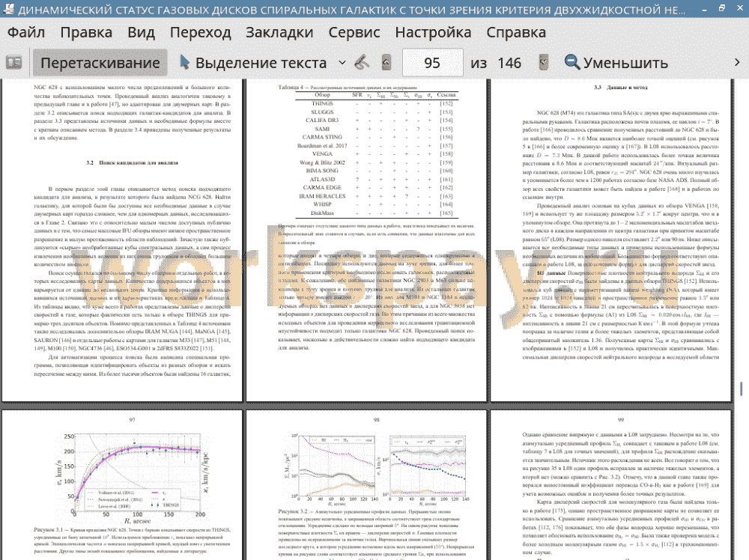Screen dimensions: 749x560
Task: Click the total pages label 146
Action: pyautogui.click(x=509, y=63)
